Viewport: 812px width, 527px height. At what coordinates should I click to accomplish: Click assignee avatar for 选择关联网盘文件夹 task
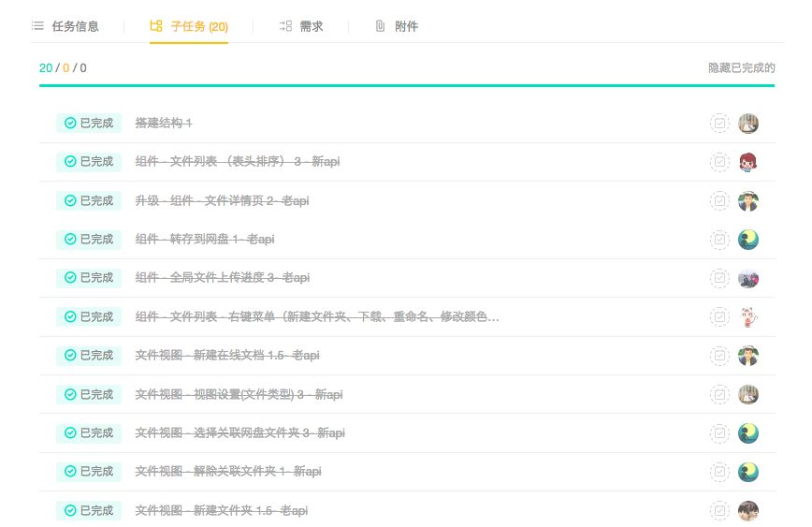coord(747,433)
